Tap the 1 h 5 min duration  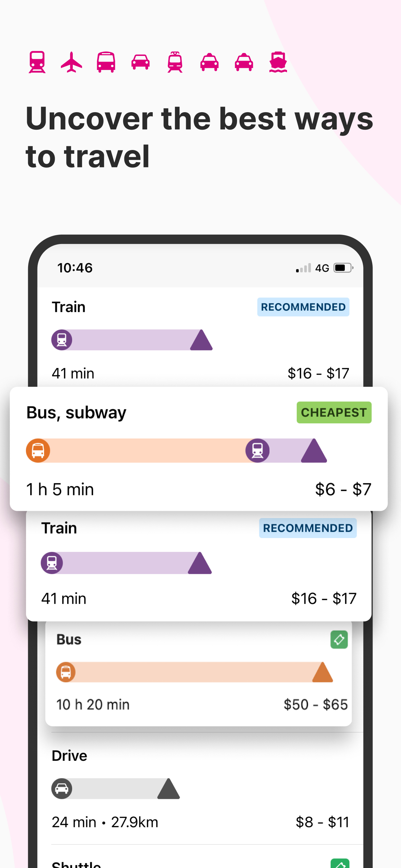coord(60,489)
